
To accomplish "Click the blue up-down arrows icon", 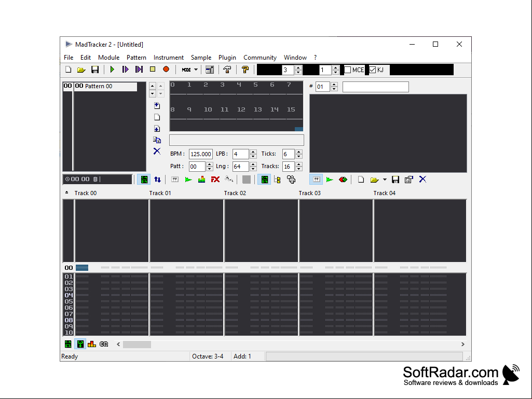I will click(157, 180).
